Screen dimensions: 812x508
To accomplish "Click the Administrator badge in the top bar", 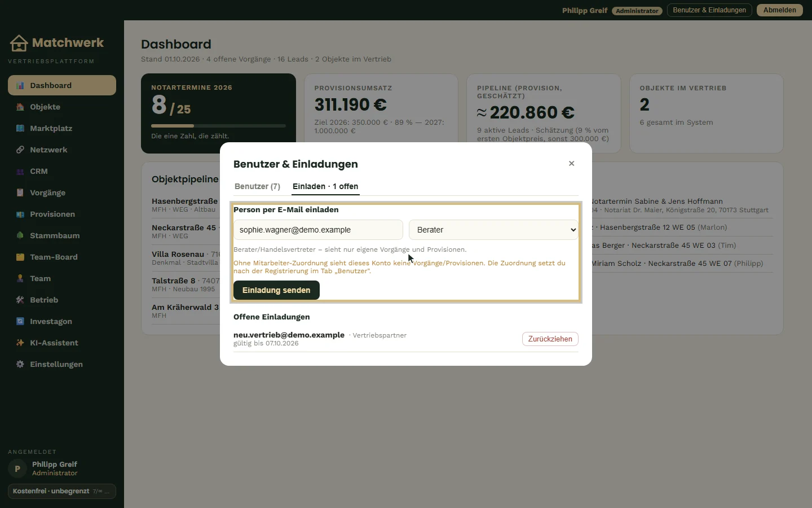I will click(x=637, y=11).
